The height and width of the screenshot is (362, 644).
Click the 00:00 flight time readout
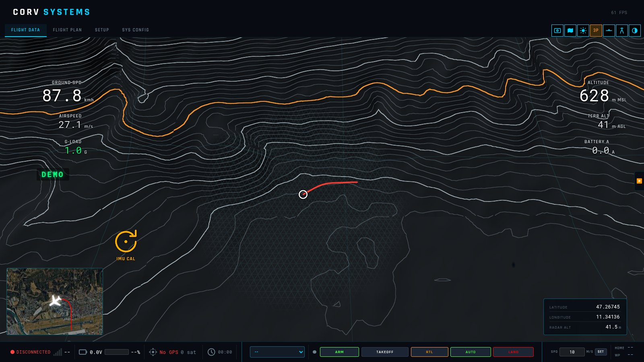pyautogui.click(x=225, y=352)
